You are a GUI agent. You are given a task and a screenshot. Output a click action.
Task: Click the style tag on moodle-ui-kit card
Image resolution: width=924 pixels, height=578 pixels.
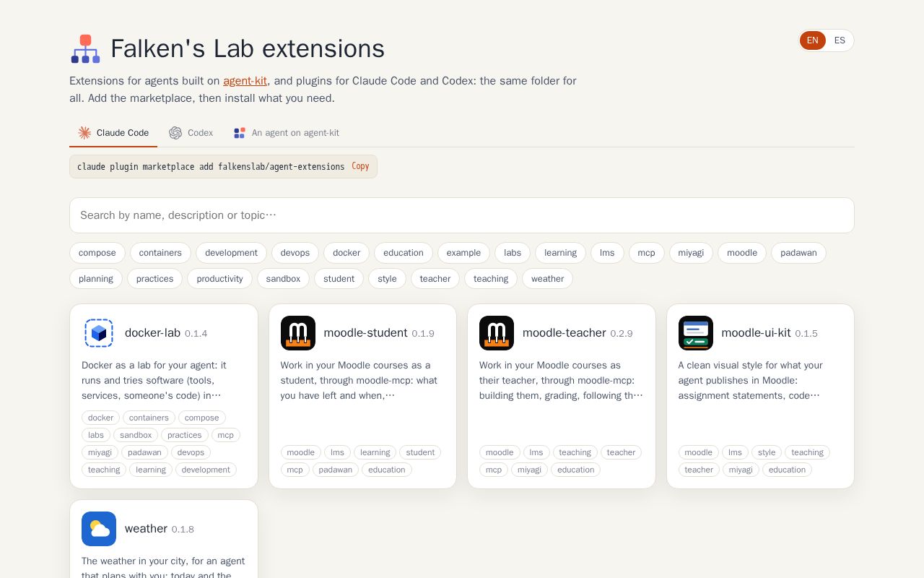click(767, 452)
